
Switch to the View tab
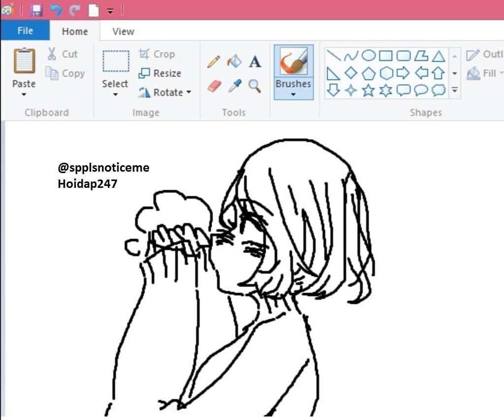click(122, 31)
